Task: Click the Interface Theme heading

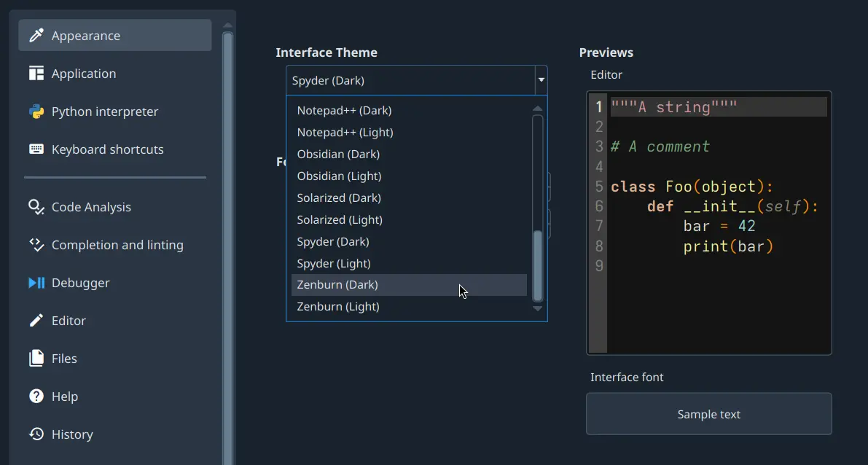Action: pos(327,52)
